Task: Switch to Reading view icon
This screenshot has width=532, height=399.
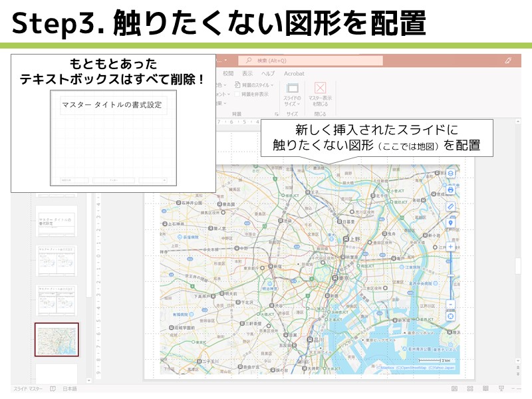Action: tap(485, 389)
